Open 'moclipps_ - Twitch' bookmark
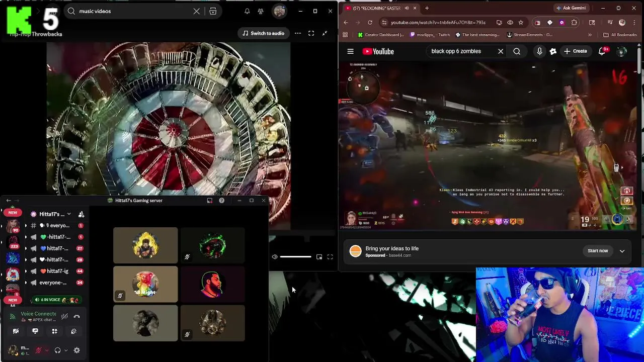Image resolution: width=644 pixels, height=362 pixels. point(430,35)
